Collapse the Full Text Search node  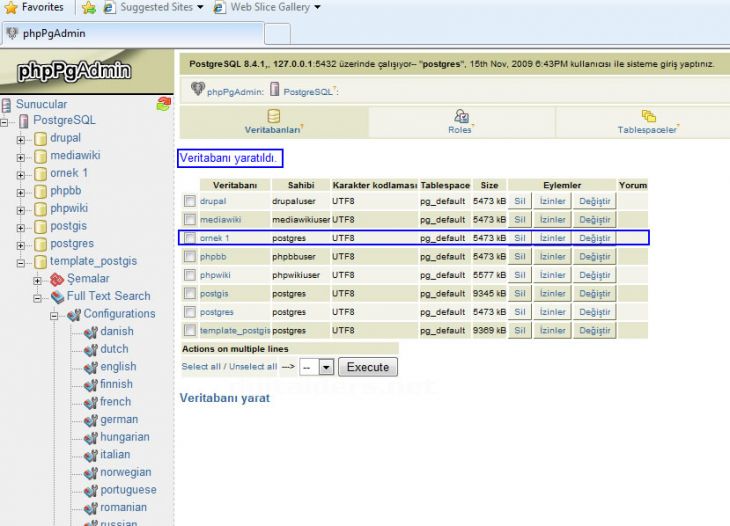[37, 298]
